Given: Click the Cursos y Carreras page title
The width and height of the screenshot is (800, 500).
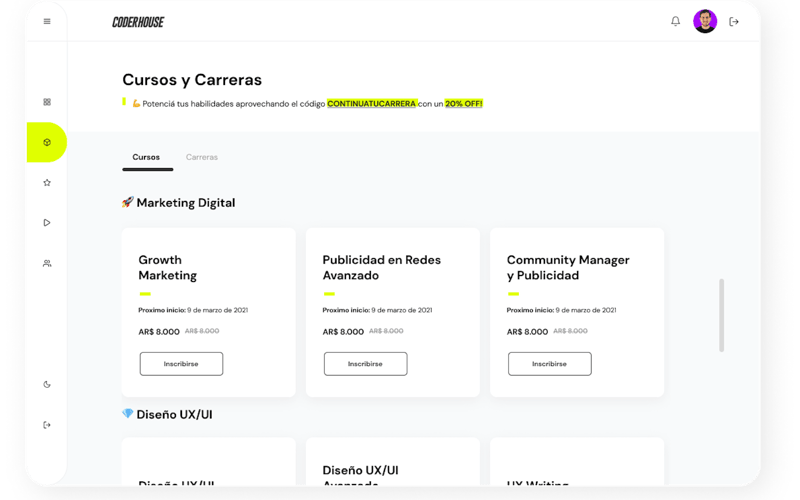Looking at the screenshot, I should [x=192, y=80].
